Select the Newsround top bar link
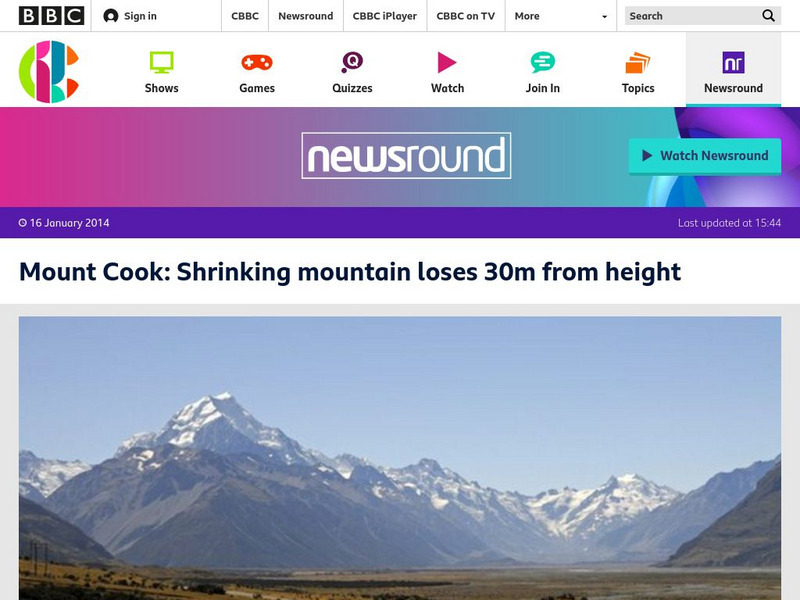Screen dimensions: 800x600 click(x=305, y=16)
